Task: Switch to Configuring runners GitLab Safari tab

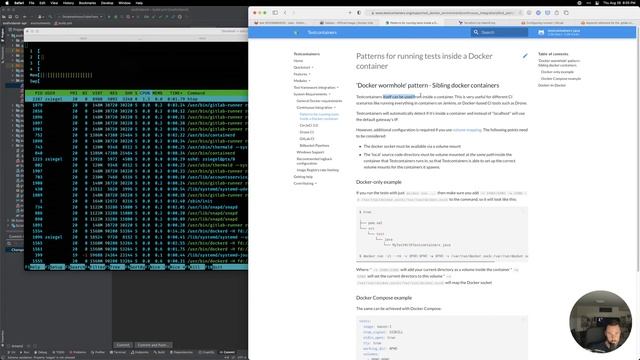Action: pyautogui.click(x=542, y=23)
